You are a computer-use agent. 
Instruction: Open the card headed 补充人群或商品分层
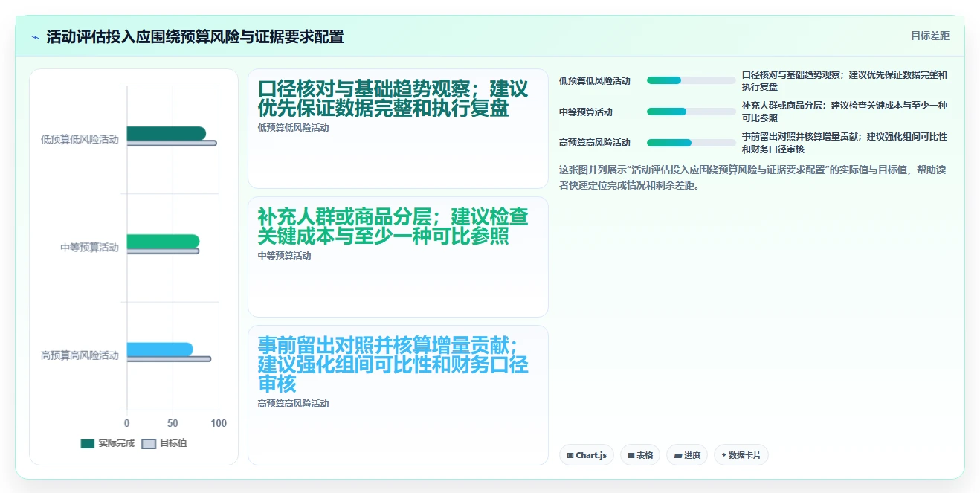[398, 257]
